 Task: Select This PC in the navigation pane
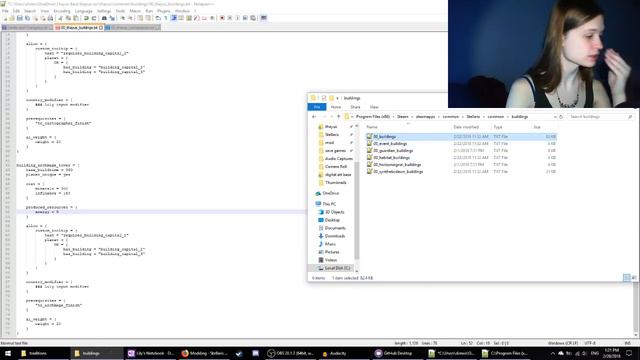(329, 204)
